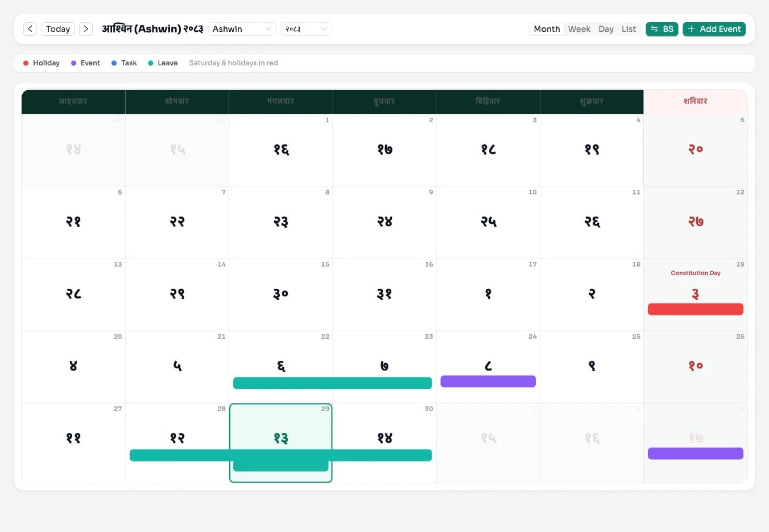Select date cell २ (September 18)

point(592,294)
